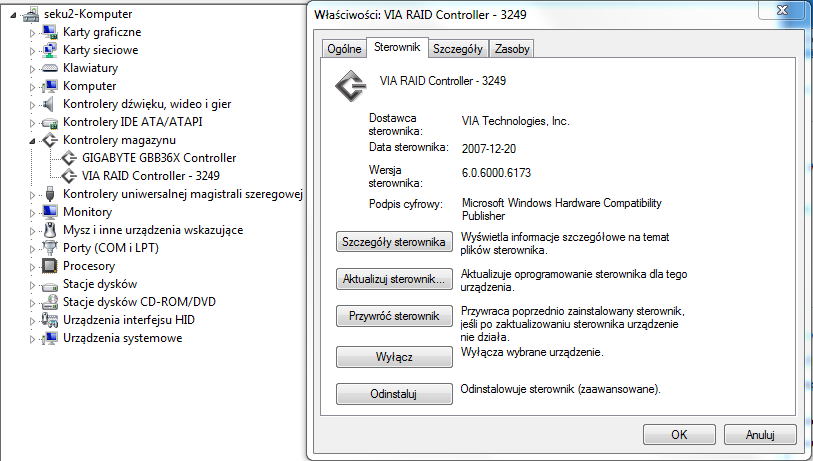Click the VIA RAID Controller tree icon
The width and height of the screenshot is (813, 461).
click(x=69, y=176)
